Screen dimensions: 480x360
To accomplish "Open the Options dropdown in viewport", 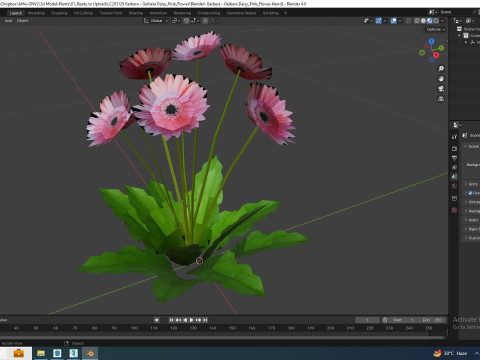I will (436, 29).
